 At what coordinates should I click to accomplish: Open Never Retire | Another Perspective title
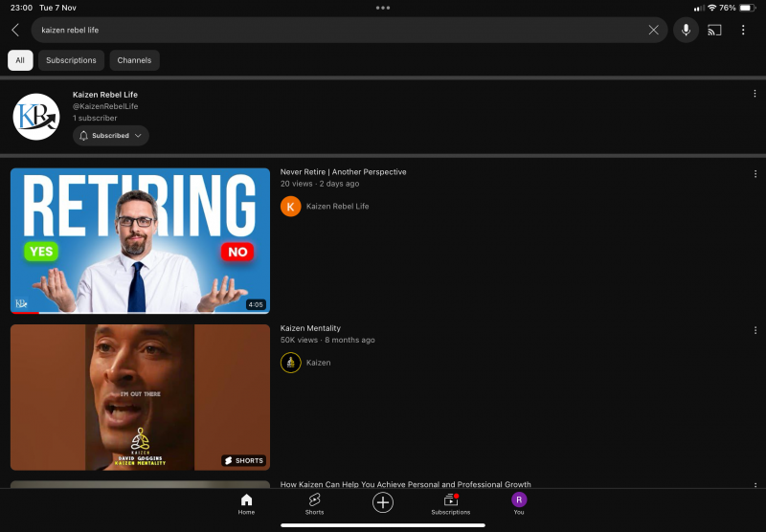343,172
